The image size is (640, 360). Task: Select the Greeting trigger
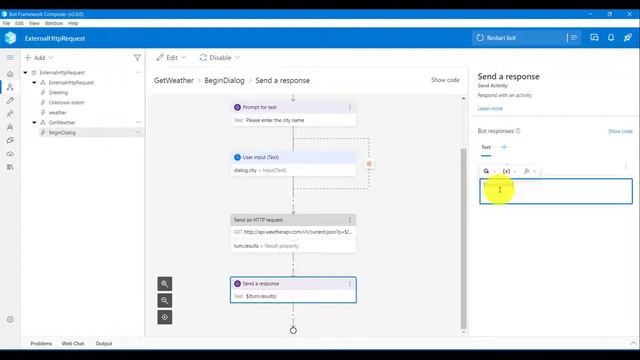pos(58,93)
